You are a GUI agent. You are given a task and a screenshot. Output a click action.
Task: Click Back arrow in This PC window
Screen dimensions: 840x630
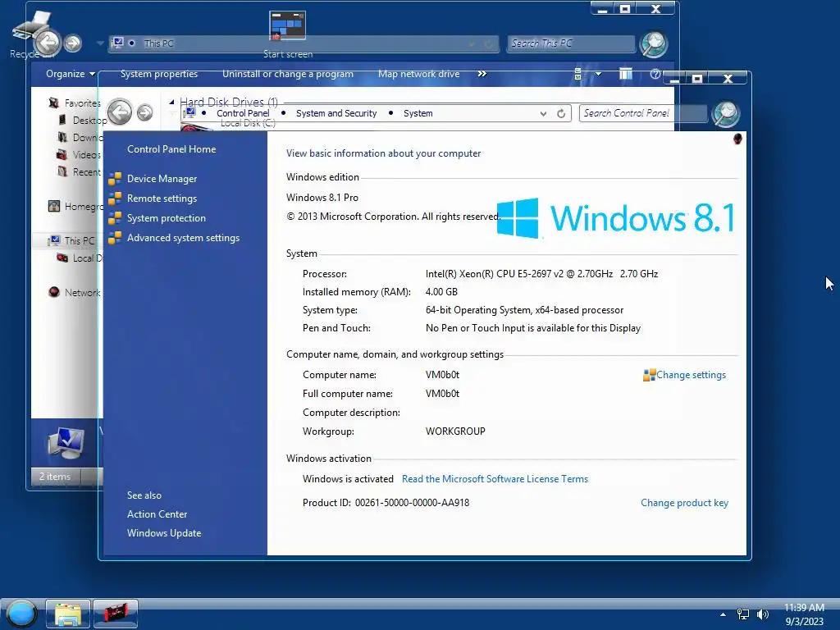click(48, 42)
